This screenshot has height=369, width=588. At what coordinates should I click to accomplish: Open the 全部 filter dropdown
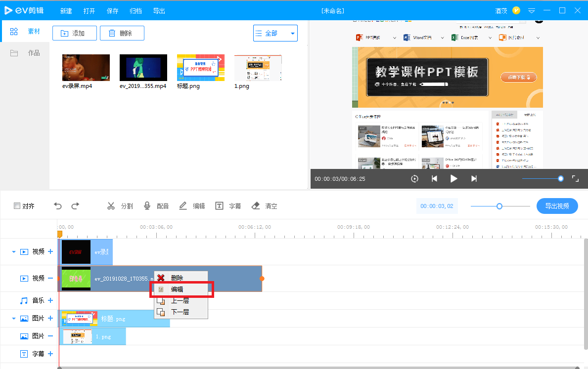point(275,34)
